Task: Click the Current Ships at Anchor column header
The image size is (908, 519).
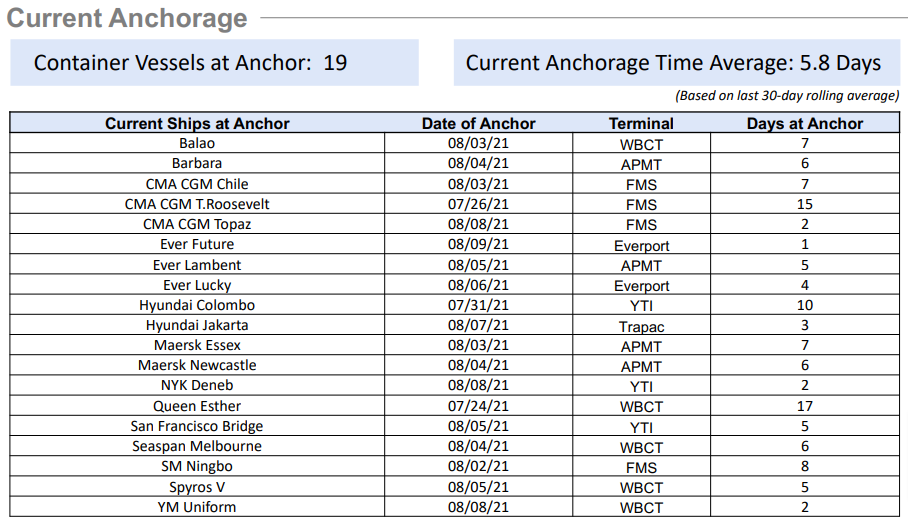Action: pyautogui.click(x=197, y=124)
